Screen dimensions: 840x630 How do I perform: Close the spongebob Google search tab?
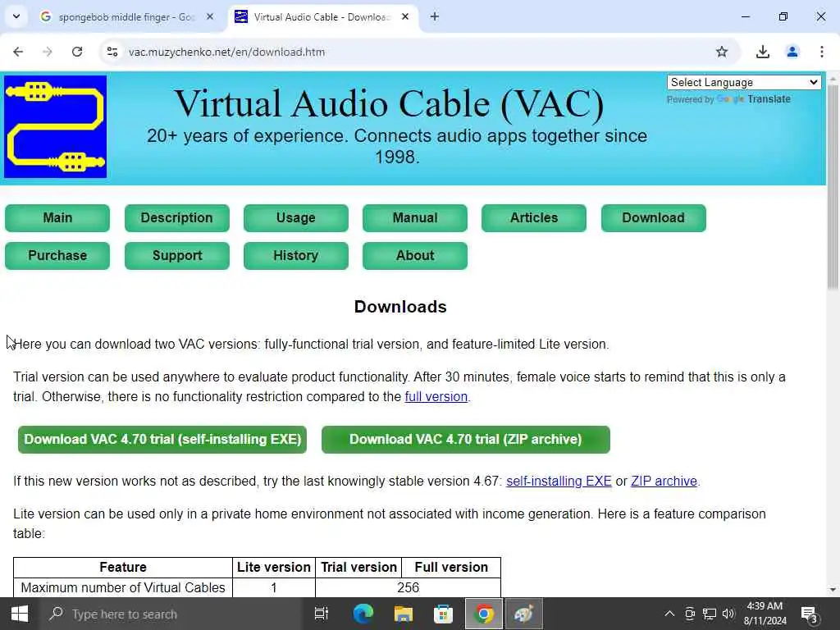pos(210,17)
